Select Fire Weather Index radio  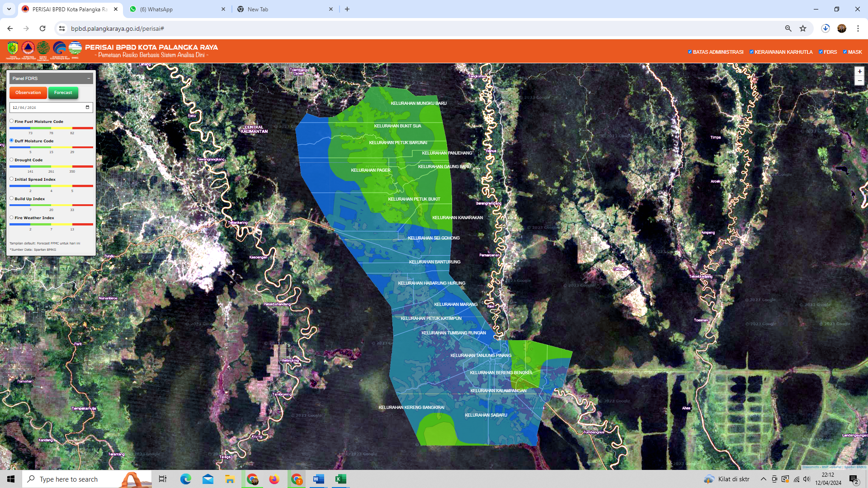pos(12,217)
